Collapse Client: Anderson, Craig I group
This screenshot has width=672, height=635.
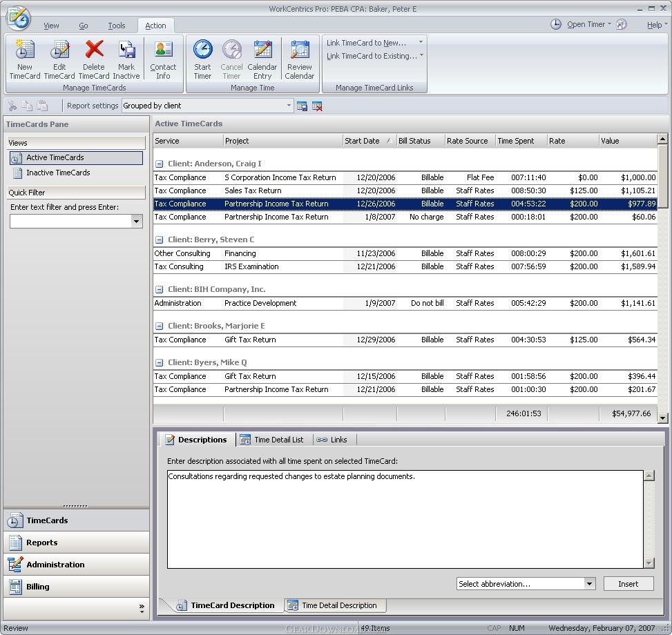point(159,164)
